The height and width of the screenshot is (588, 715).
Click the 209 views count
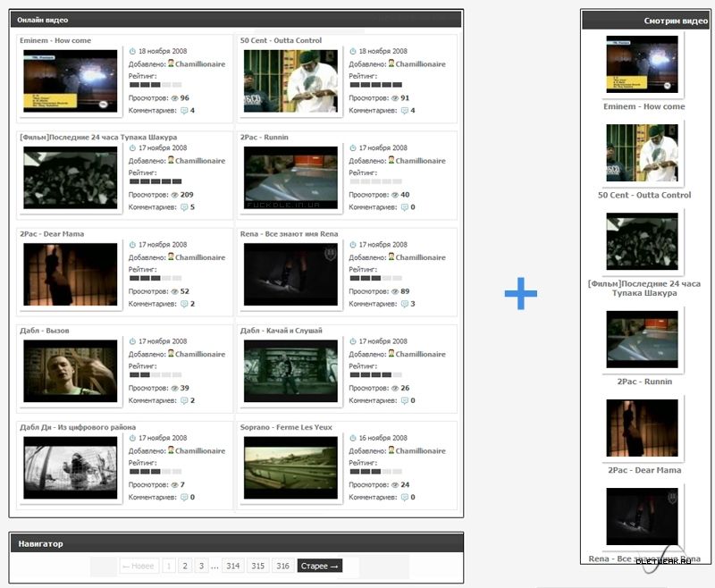tap(187, 195)
